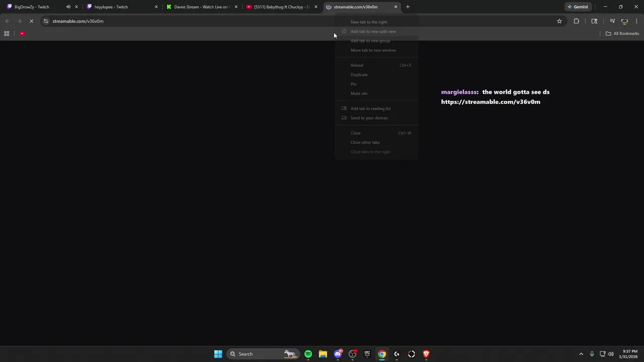Viewport: 644px width, 362px height.
Task: Open the volume tray icon
Action: pyautogui.click(x=611, y=354)
